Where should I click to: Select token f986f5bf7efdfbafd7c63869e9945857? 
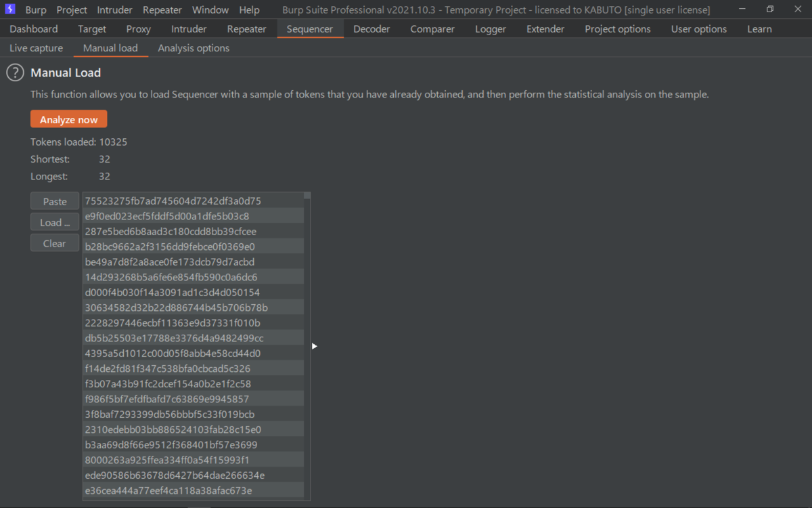[x=194, y=399]
